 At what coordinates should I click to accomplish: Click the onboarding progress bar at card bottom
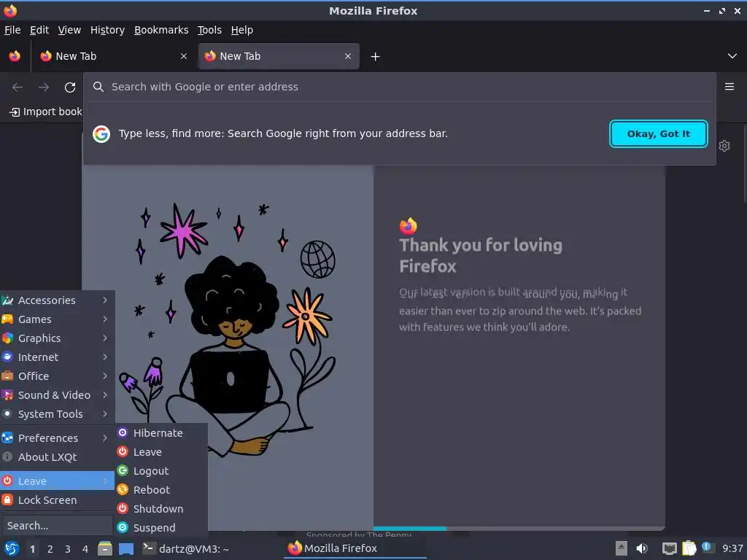pos(519,528)
